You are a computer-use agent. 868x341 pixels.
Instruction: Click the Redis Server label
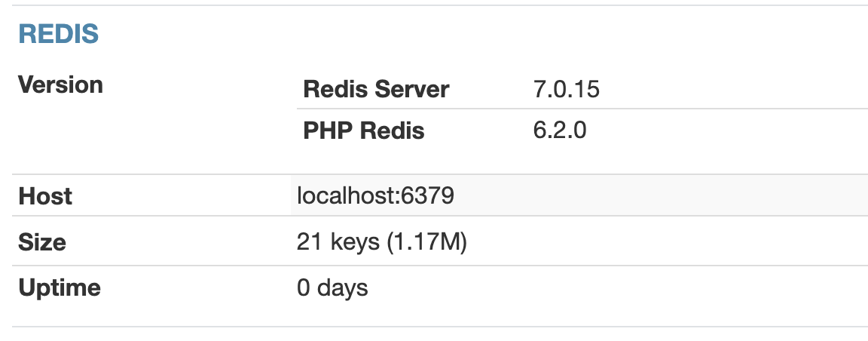376,89
